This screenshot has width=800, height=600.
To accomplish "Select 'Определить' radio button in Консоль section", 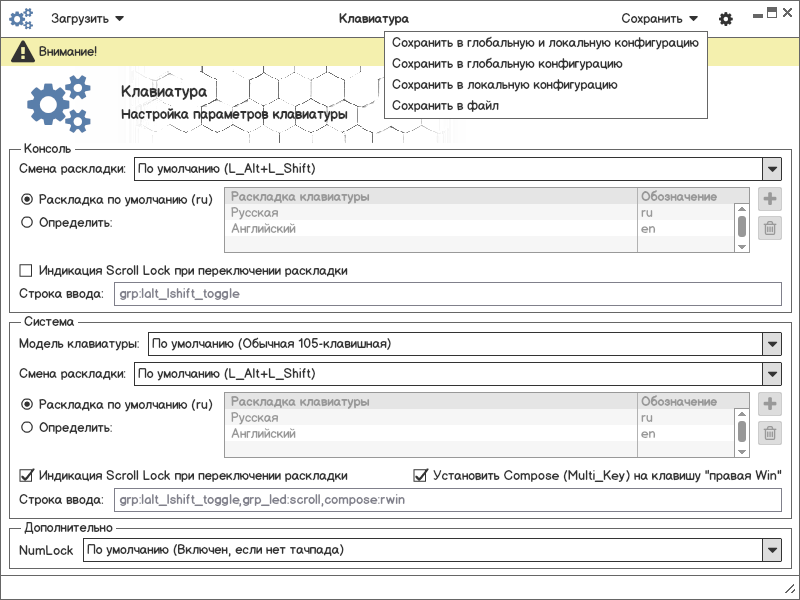I will 27,222.
